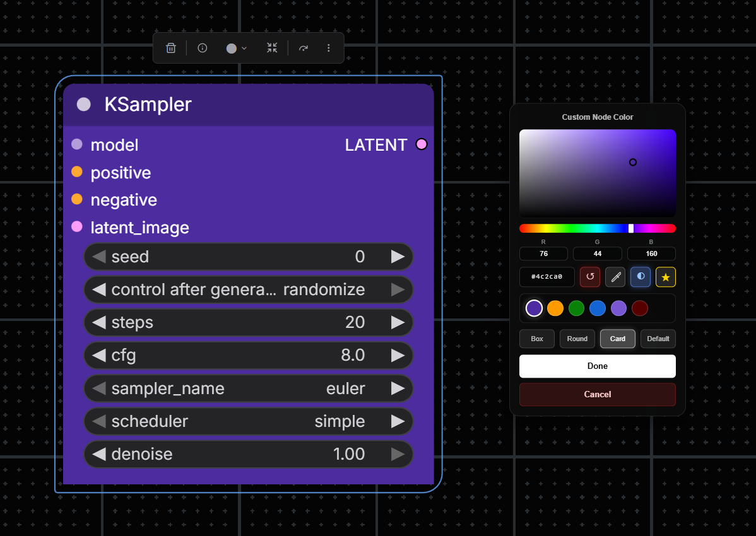This screenshot has height=536, width=756.
Task: Activate the eyedropper picker icon
Action: point(615,277)
